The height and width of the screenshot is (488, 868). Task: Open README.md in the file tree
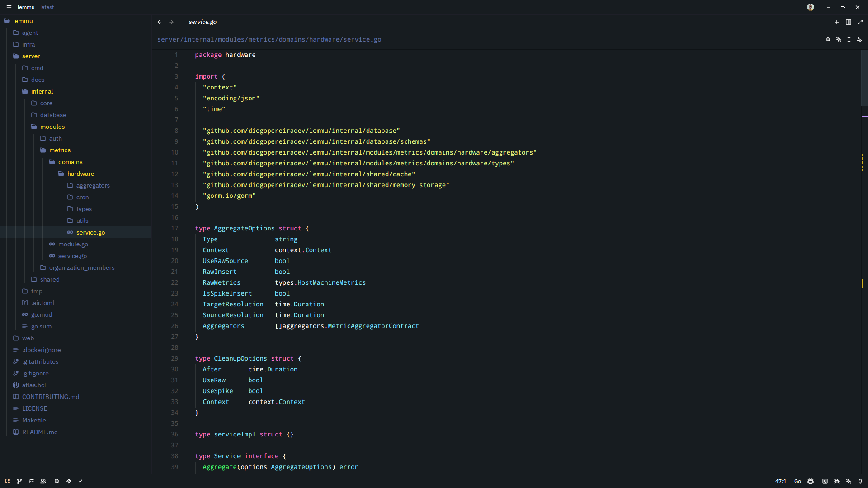click(75, 432)
